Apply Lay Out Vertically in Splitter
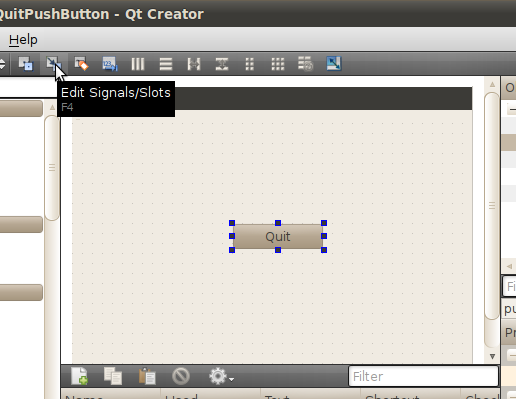Screen dimensions: 516x399 pyautogui.click(x=222, y=64)
